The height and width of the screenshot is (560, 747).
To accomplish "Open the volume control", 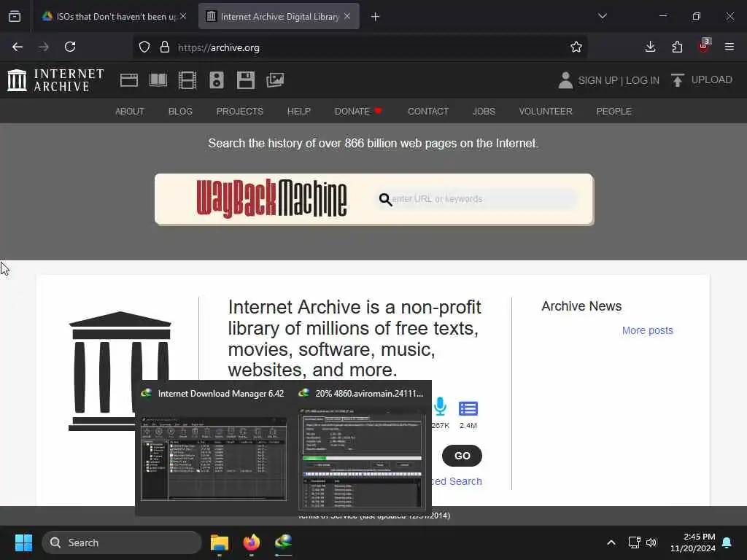I will coord(651,542).
